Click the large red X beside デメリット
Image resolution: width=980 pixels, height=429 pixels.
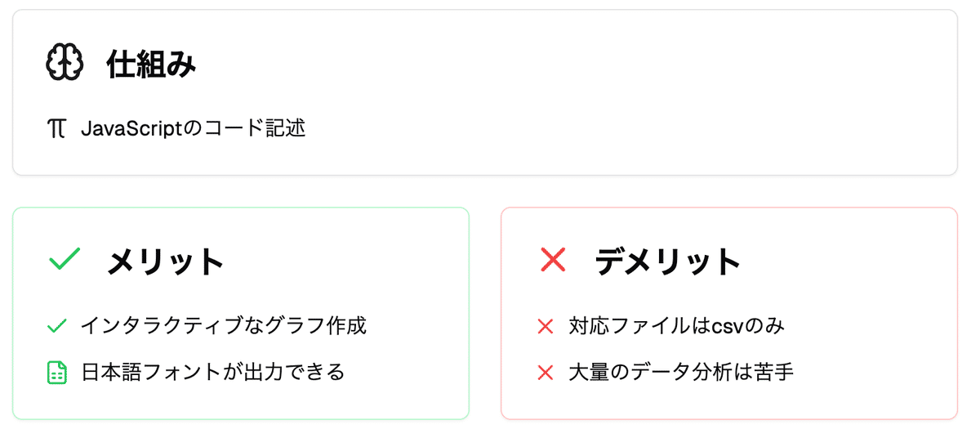click(553, 261)
